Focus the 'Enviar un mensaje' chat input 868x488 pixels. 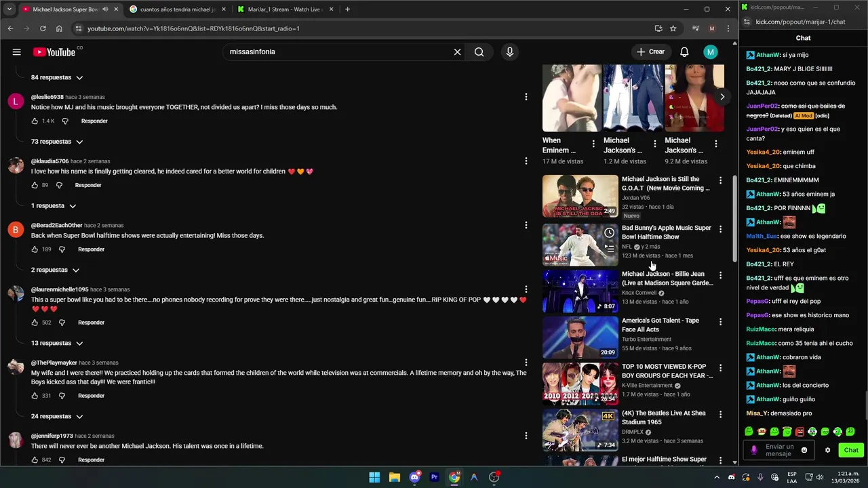click(779, 450)
